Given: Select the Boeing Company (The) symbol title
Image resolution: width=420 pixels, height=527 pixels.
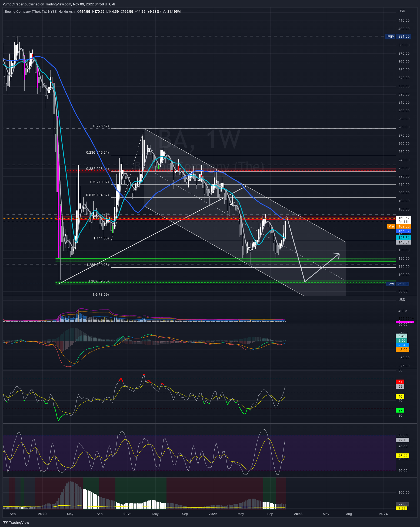Looking at the screenshot, I should click(x=22, y=12).
